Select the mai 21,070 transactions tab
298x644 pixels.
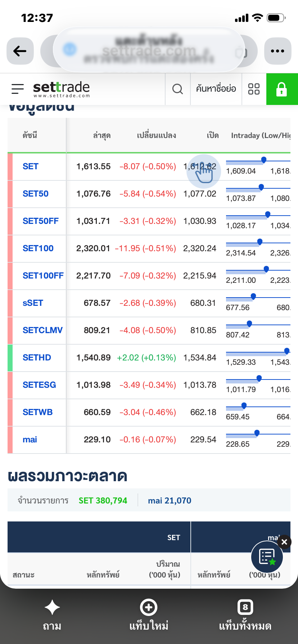point(170,501)
